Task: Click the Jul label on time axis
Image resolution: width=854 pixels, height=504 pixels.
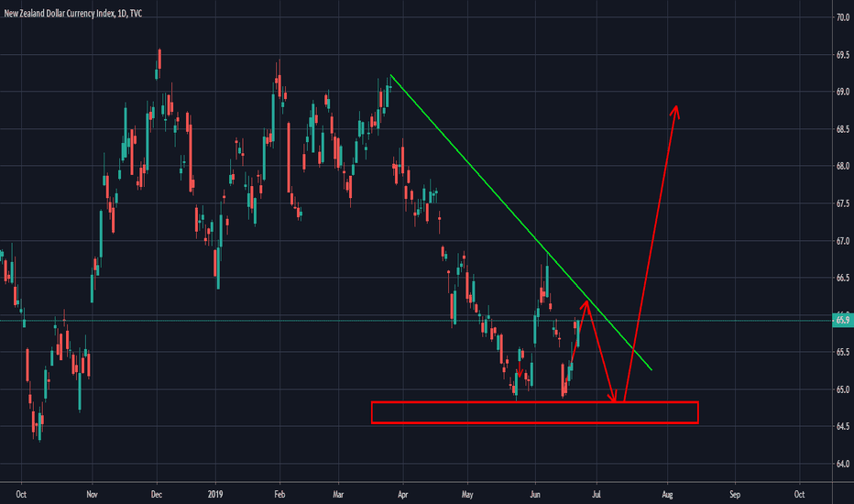Action: (x=597, y=494)
